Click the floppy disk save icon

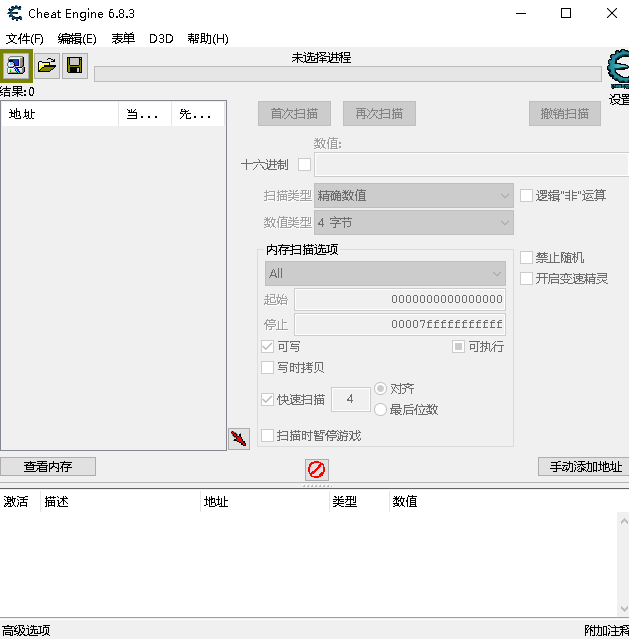click(75, 66)
